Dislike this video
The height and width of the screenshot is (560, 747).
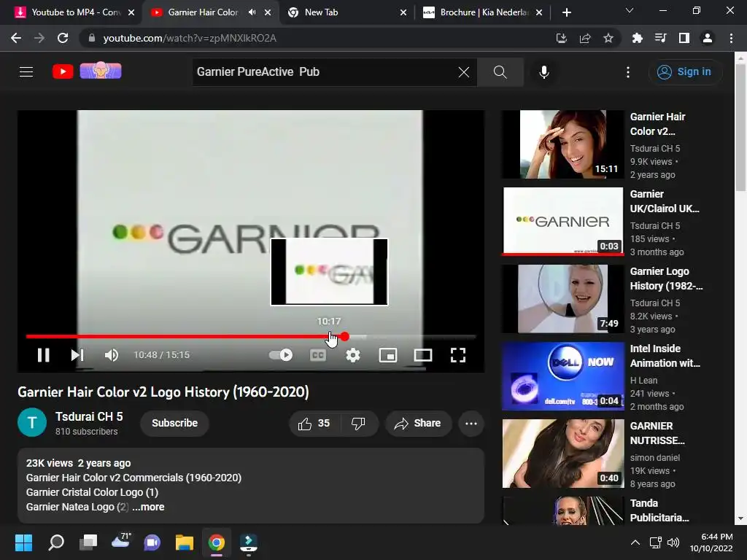click(x=358, y=424)
